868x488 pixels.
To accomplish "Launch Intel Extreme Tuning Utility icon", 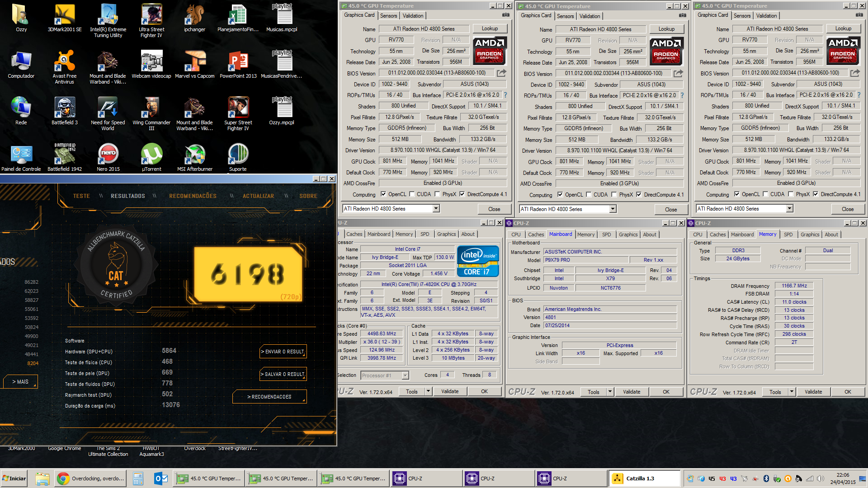I will click(108, 21).
